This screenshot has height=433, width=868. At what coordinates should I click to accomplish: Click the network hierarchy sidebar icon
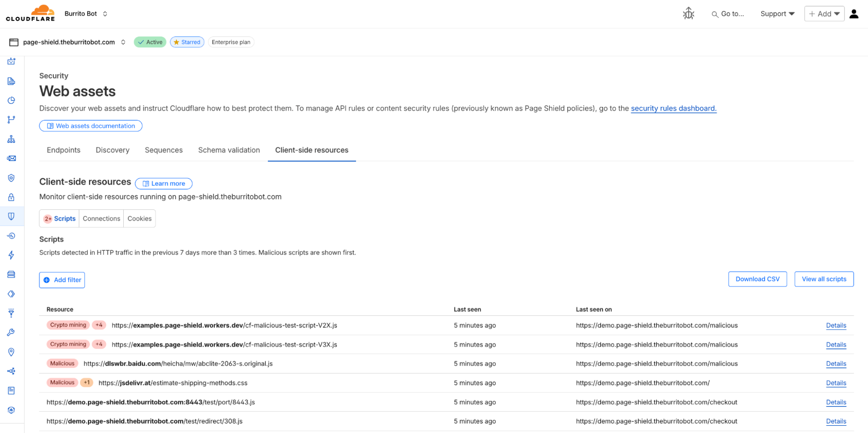tap(11, 139)
